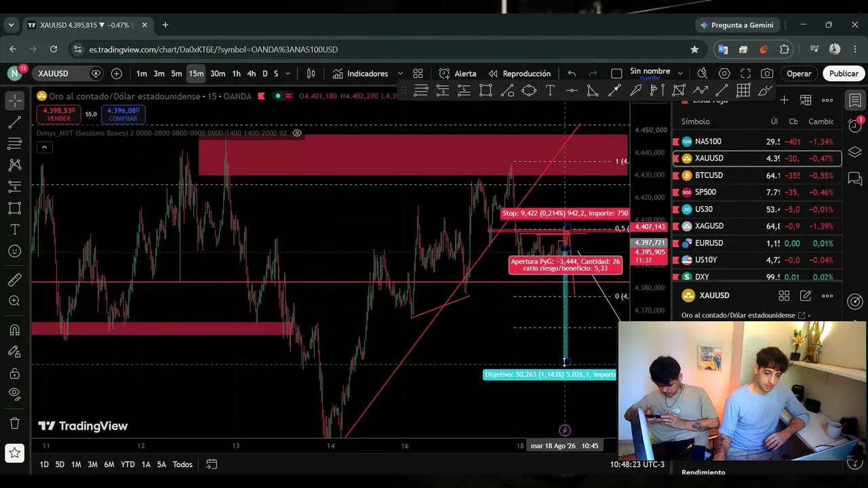The height and width of the screenshot is (488, 868).
Task: Click the Publicar button
Action: coord(844,73)
